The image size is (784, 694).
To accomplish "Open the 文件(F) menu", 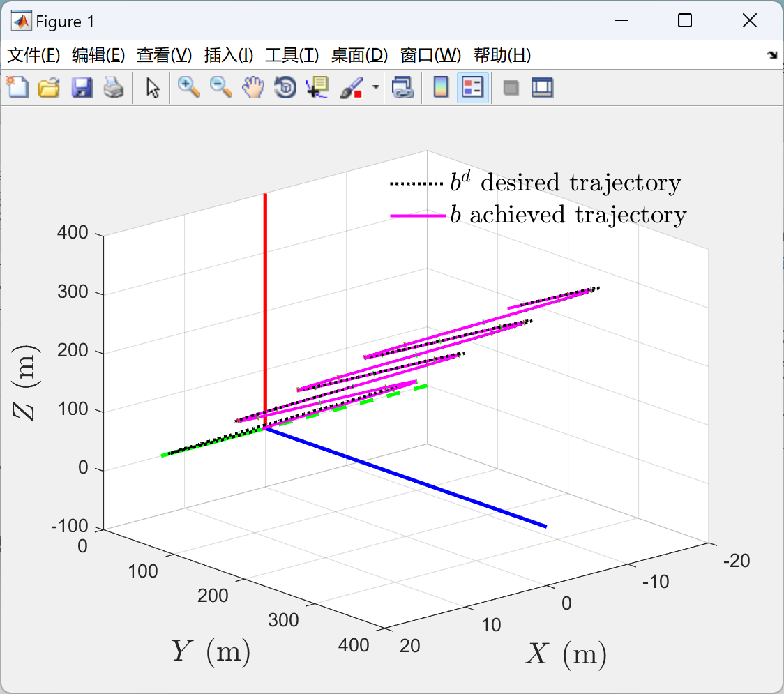I will click(33, 55).
